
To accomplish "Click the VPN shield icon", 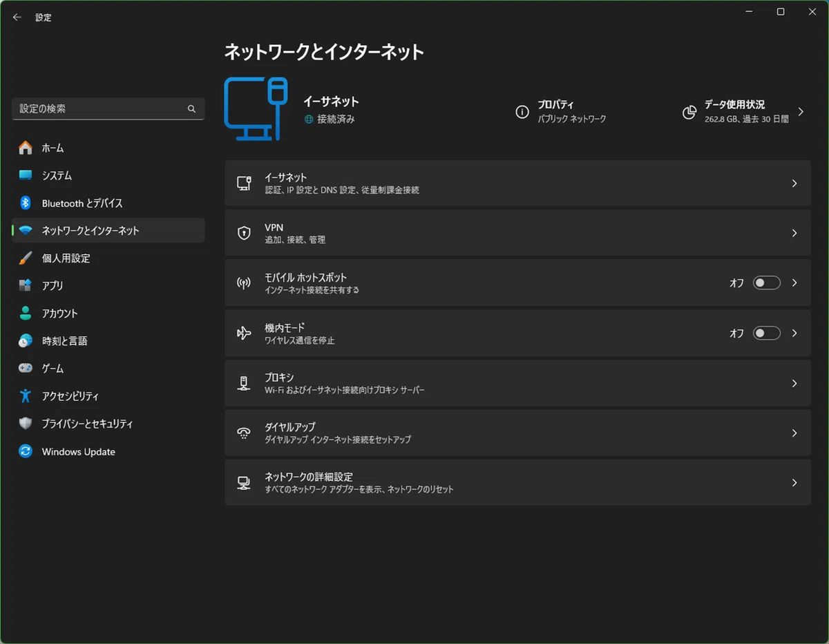I will [244, 233].
